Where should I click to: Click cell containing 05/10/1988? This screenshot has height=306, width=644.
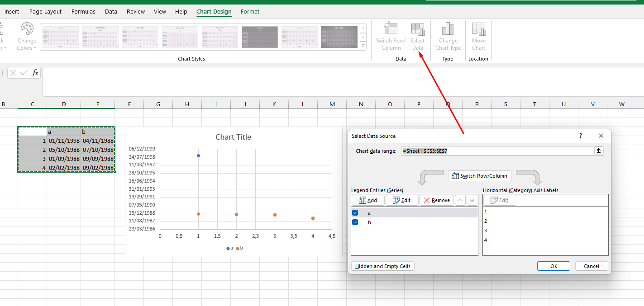tap(64, 150)
